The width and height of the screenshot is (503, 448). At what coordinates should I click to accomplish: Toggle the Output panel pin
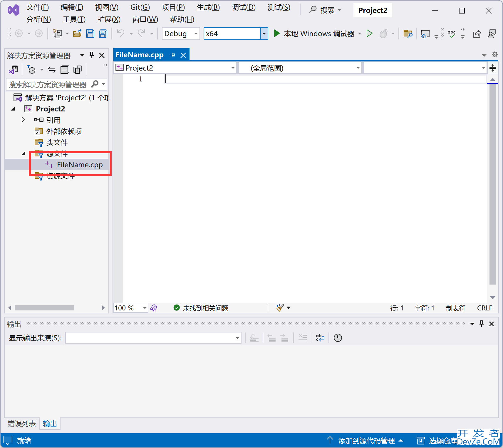pos(482,324)
